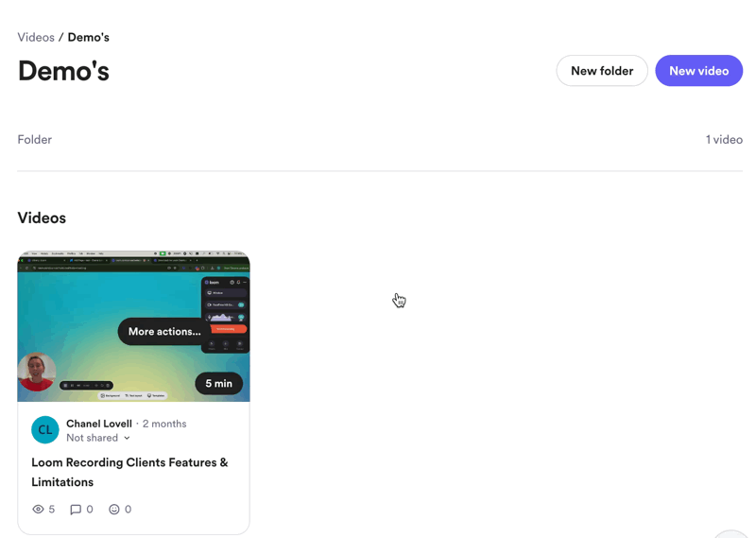756x538 pixels.
Task: Expand the Not shared sharing dropdown
Action: (x=98, y=438)
